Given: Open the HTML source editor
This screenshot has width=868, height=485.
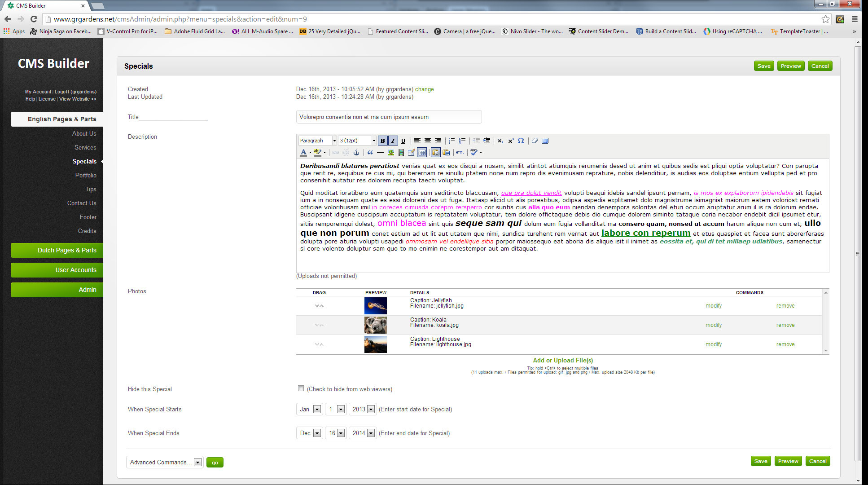Looking at the screenshot, I should point(460,153).
